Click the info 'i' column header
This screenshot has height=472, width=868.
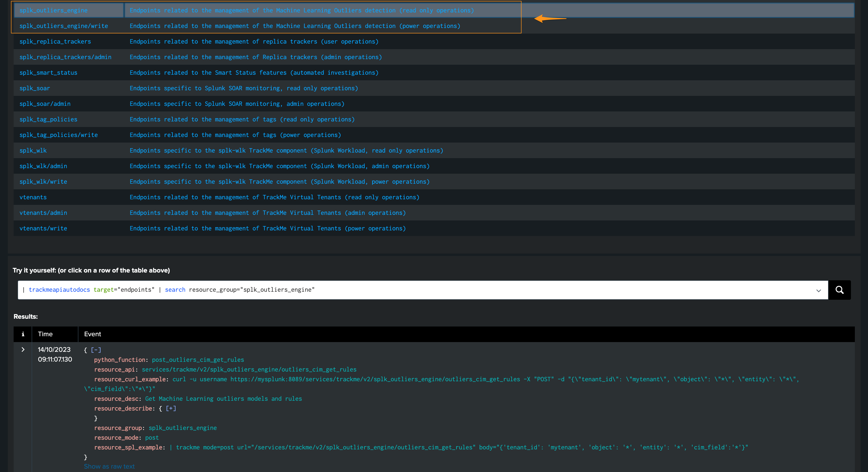click(x=23, y=334)
